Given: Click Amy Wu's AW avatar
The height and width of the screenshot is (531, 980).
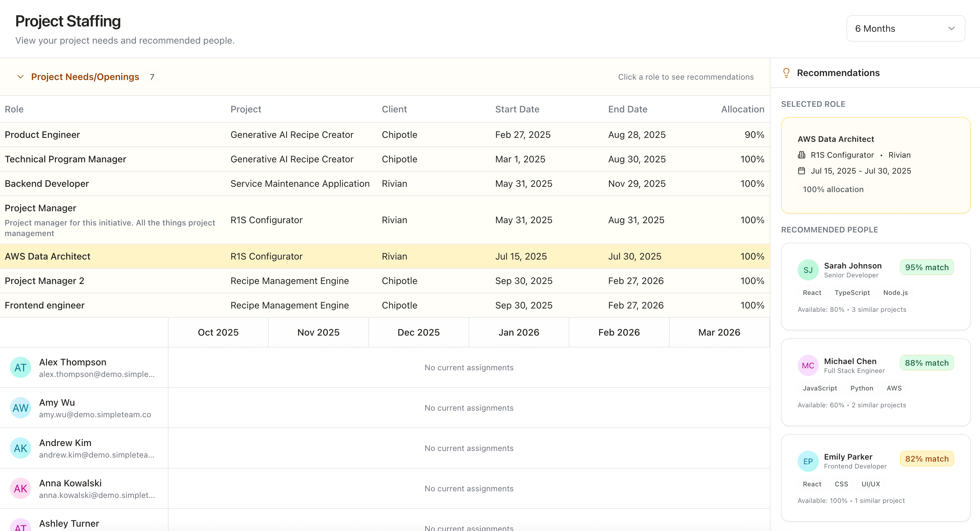Looking at the screenshot, I should pos(20,408).
